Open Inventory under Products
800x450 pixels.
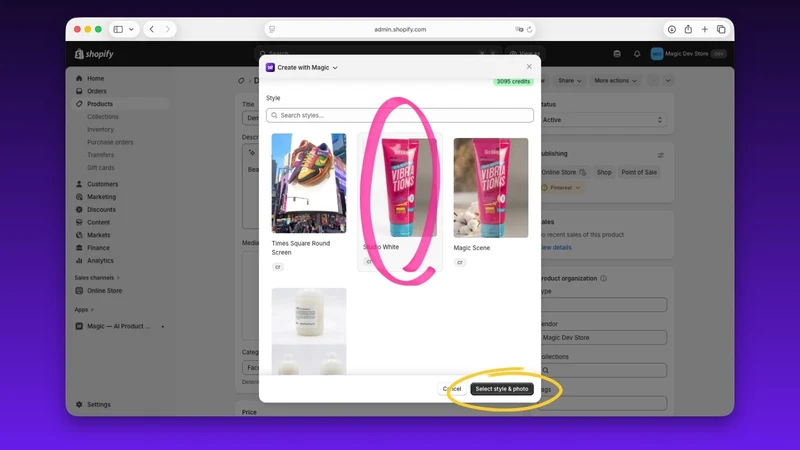pos(101,130)
